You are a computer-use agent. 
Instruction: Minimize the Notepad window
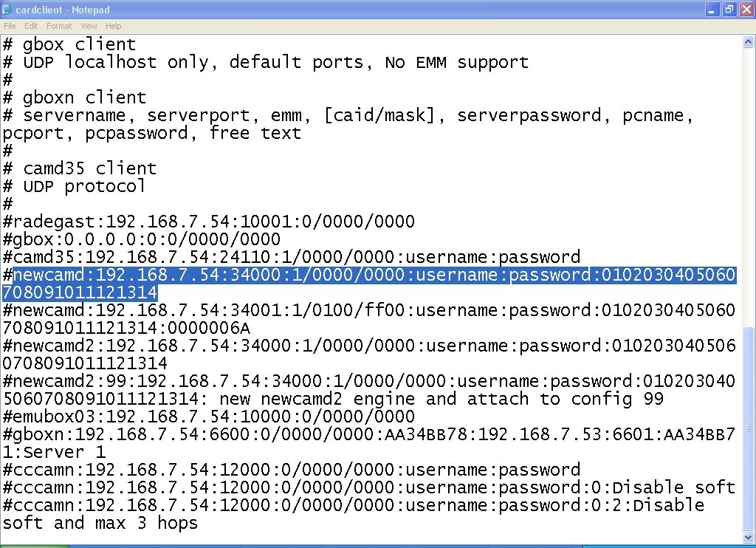712,10
